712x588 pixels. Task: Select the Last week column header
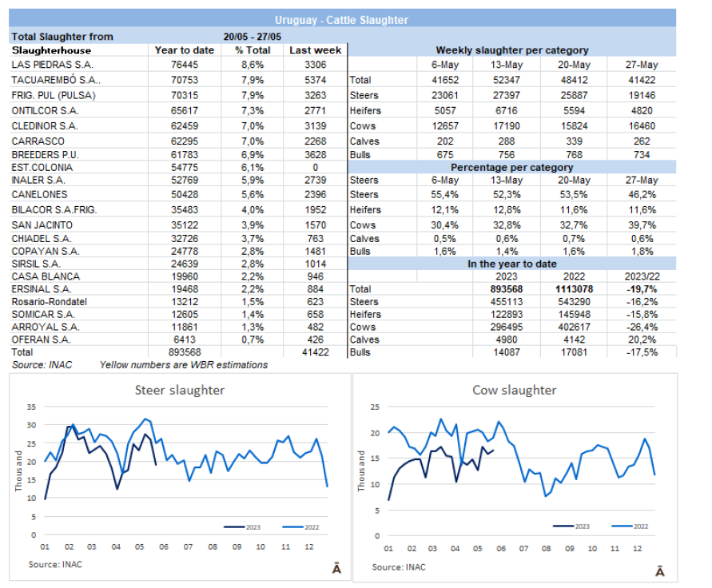(315, 50)
